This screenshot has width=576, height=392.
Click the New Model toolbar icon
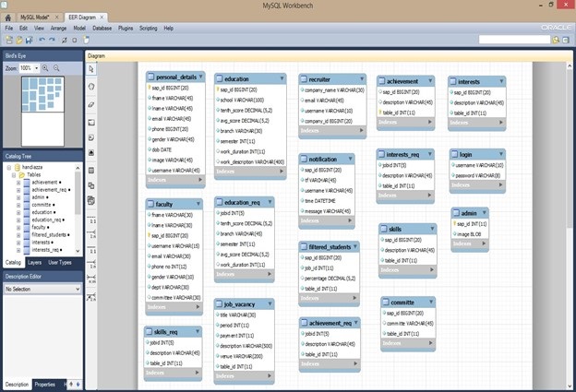coord(9,40)
